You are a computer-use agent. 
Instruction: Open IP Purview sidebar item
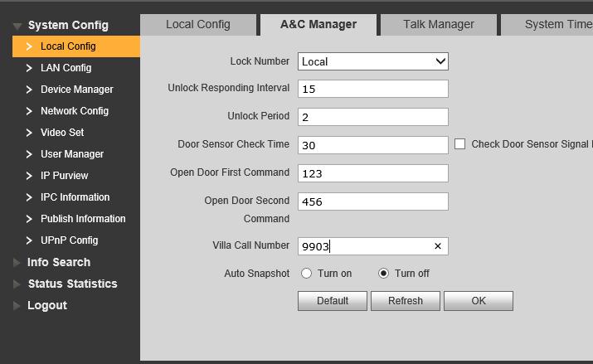(65, 176)
